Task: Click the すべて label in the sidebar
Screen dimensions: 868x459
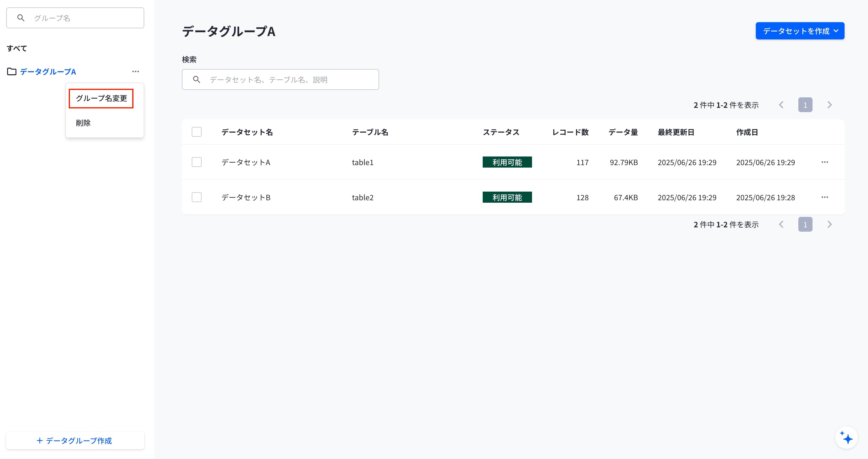Action: coord(17,48)
